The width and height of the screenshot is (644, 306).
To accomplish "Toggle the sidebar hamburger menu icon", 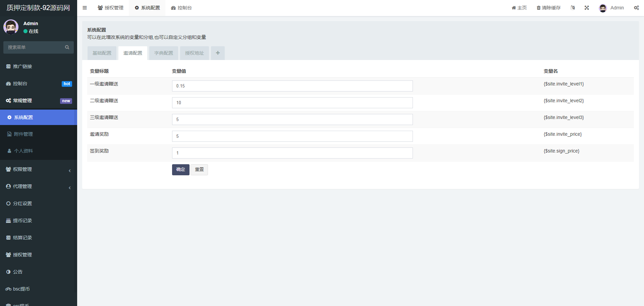I will (85, 8).
